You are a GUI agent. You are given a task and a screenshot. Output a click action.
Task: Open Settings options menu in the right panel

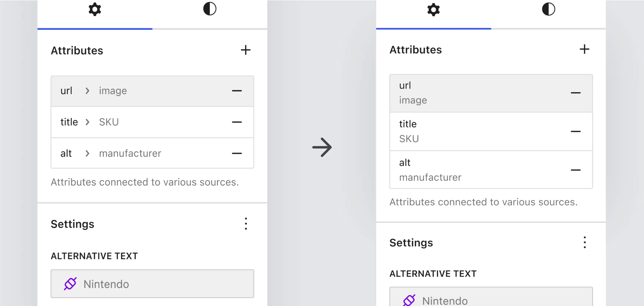click(585, 242)
